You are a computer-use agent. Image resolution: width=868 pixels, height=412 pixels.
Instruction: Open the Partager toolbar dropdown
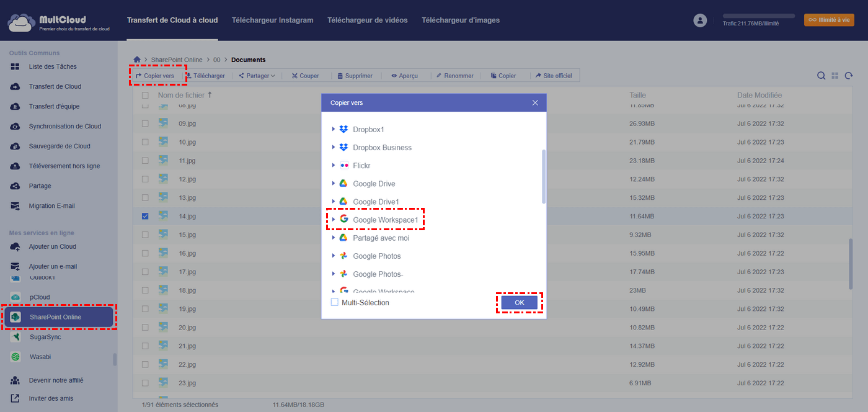point(257,76)
